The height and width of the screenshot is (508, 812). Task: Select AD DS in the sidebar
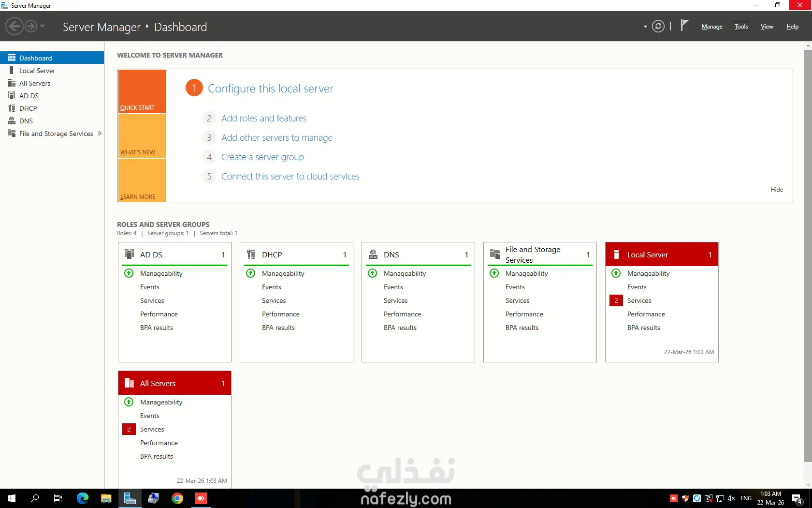(x=52, y=96)
